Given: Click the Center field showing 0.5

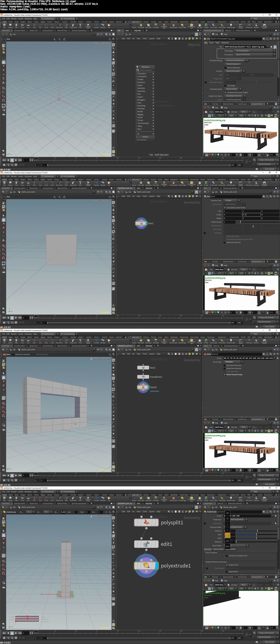Looking at the screenshot, I should pyautogui.click(x=251, y=215).
